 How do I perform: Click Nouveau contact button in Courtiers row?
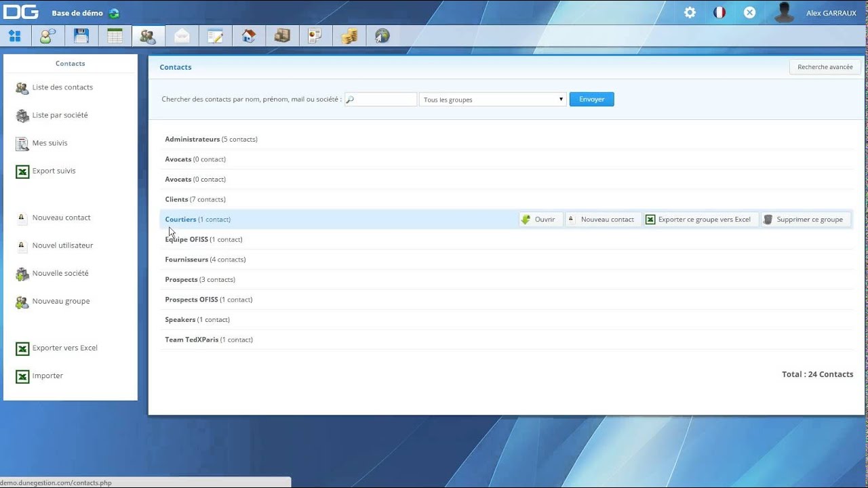[x=603, y=220]
